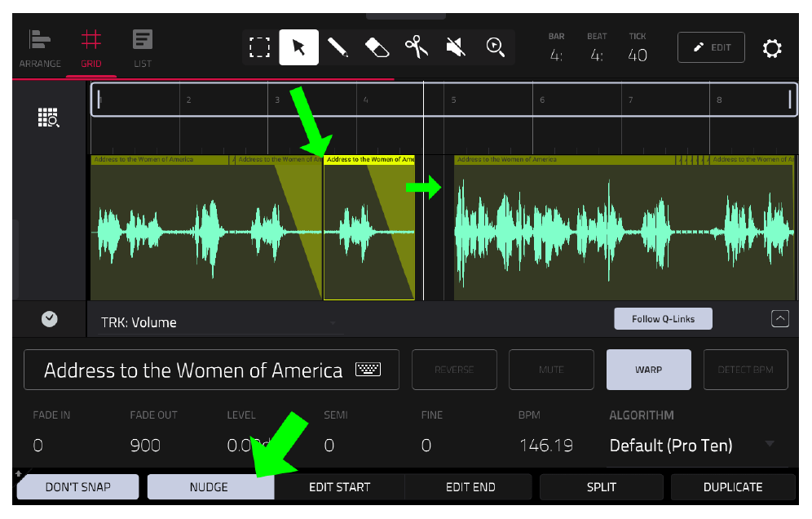
Task: Click the round checkmark icon beside TRK: Volume
Action: pyautogui.click(x=49, y=319)
